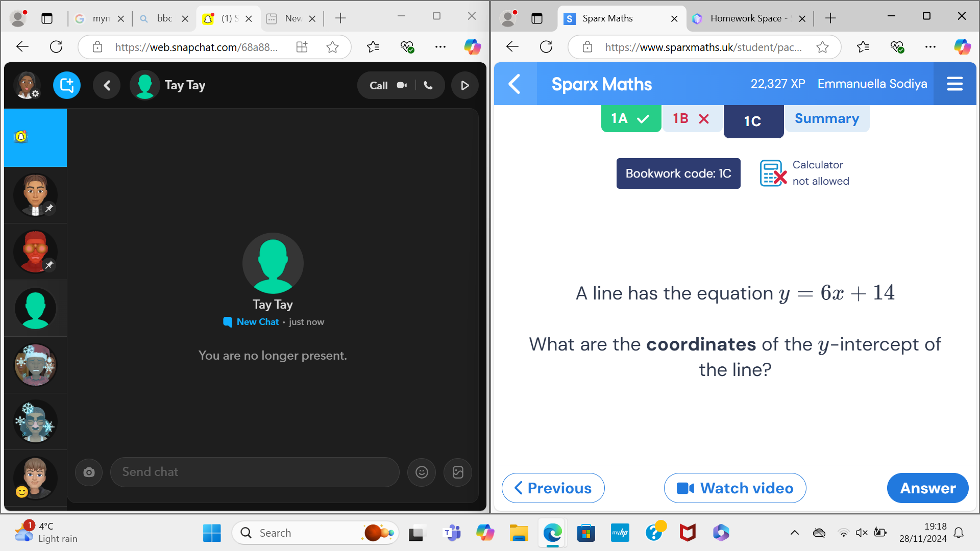Click the Snapchat video call icon
The image size is (980, 551).
pyautogui.click(x=402, y=85)
